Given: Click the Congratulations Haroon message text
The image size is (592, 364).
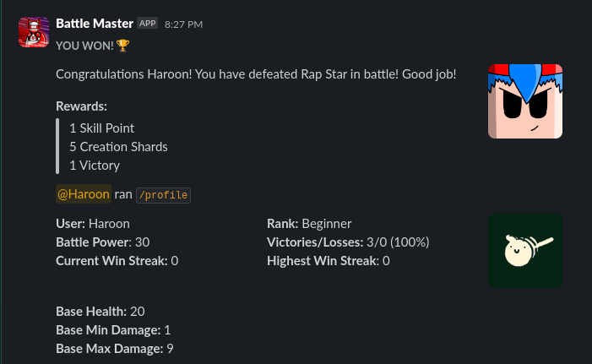Looking at the screenshot, I should [256, 74].
